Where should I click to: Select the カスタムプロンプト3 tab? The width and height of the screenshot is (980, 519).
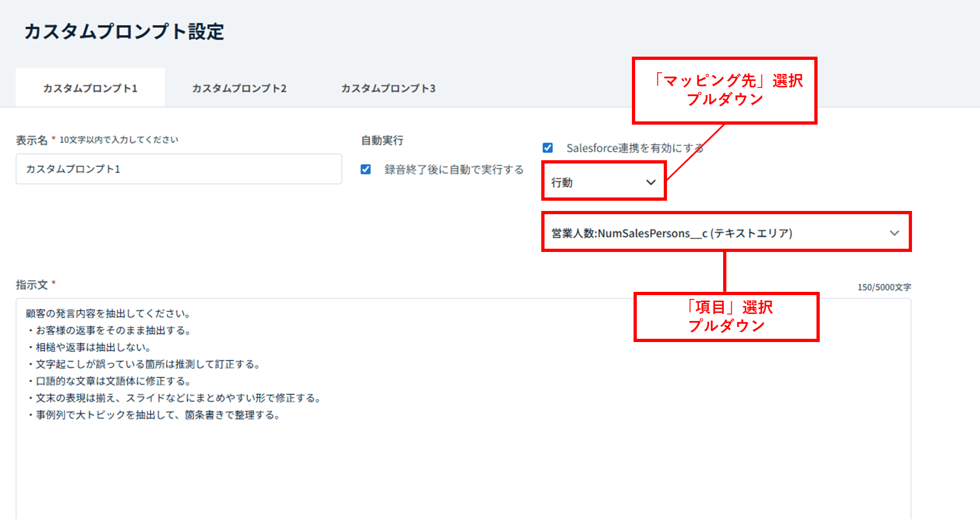click(x=388, y=88)
